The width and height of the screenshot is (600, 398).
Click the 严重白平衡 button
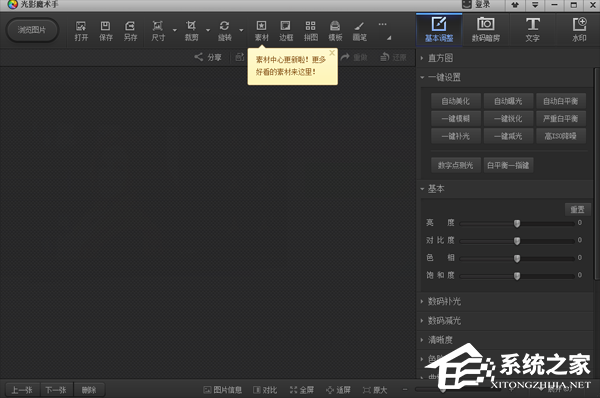[561, 119]
